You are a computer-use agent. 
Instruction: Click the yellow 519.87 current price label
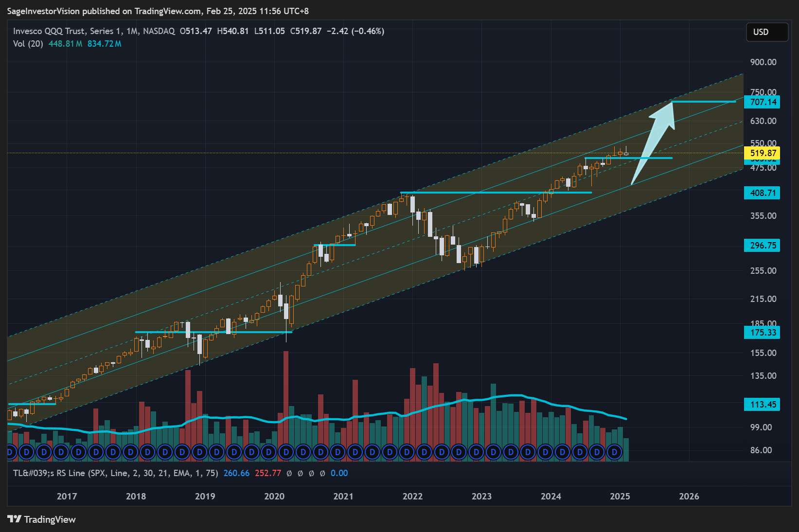[762, 153]
